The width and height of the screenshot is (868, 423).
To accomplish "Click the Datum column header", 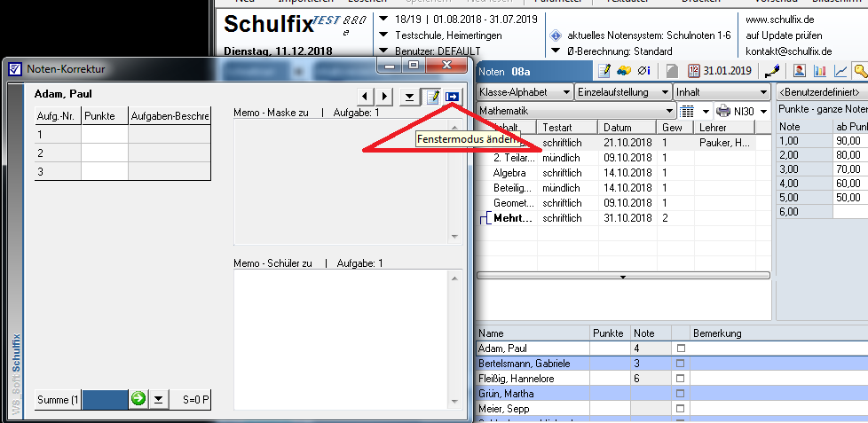I will (x=627, y=127).
